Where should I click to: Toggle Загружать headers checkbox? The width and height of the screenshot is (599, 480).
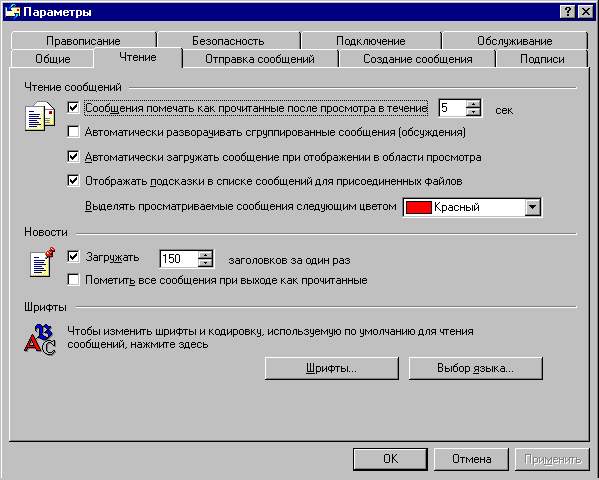point(73,256)
